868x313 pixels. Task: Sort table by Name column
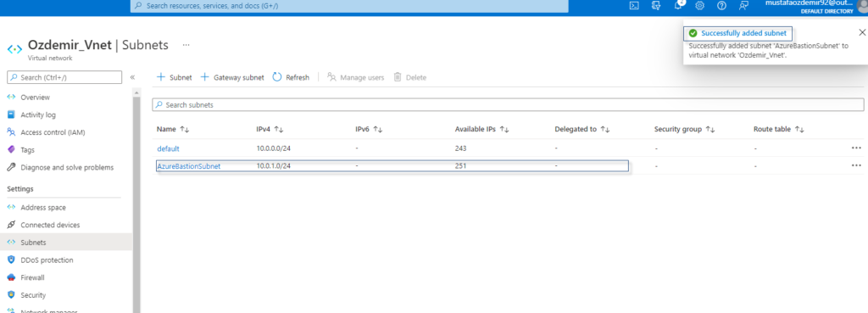point(173,129)
